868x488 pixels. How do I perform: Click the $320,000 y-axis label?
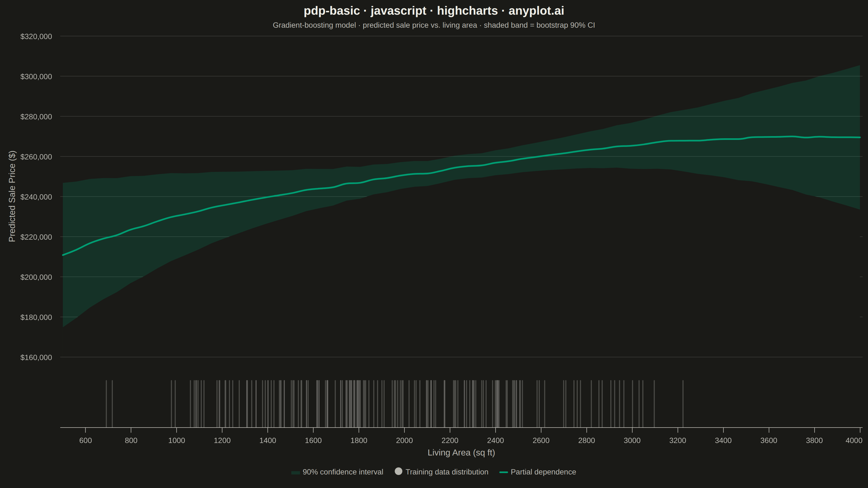pos(36,36)
